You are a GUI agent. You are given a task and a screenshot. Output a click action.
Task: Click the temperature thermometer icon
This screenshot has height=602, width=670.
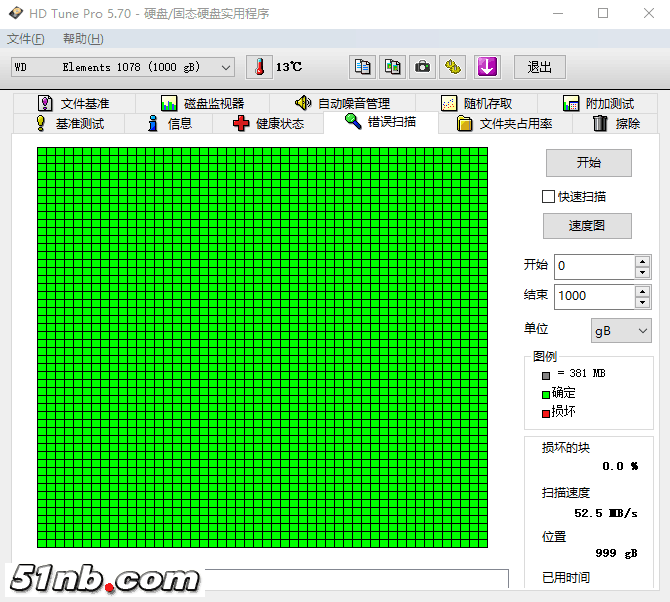coord(259,67)
